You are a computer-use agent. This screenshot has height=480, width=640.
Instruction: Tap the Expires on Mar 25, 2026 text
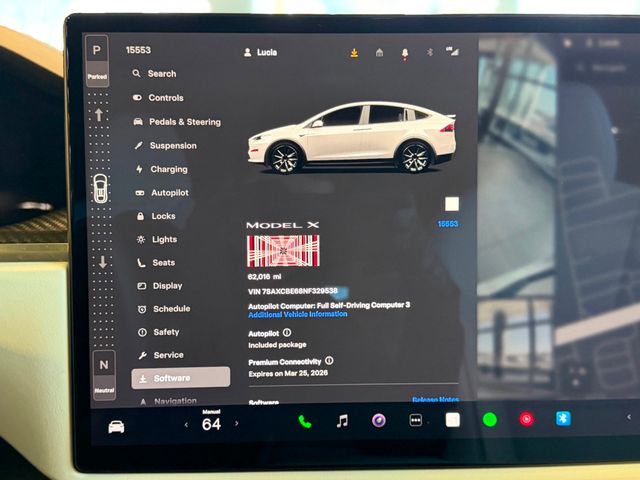288,373
